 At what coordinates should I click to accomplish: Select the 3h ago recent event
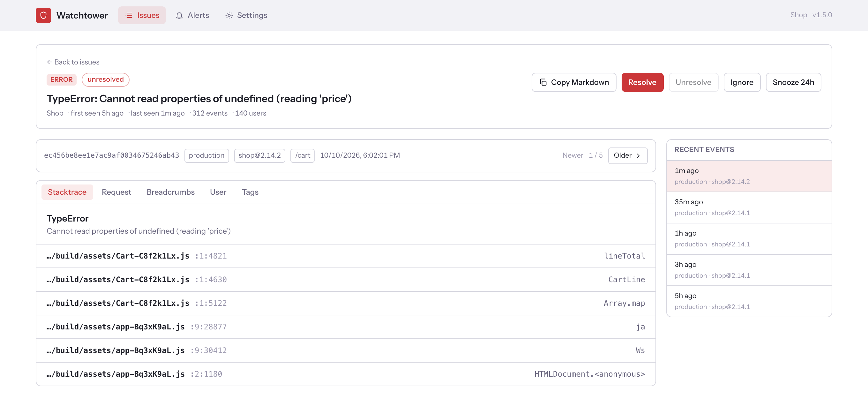[x=749, y=270]
